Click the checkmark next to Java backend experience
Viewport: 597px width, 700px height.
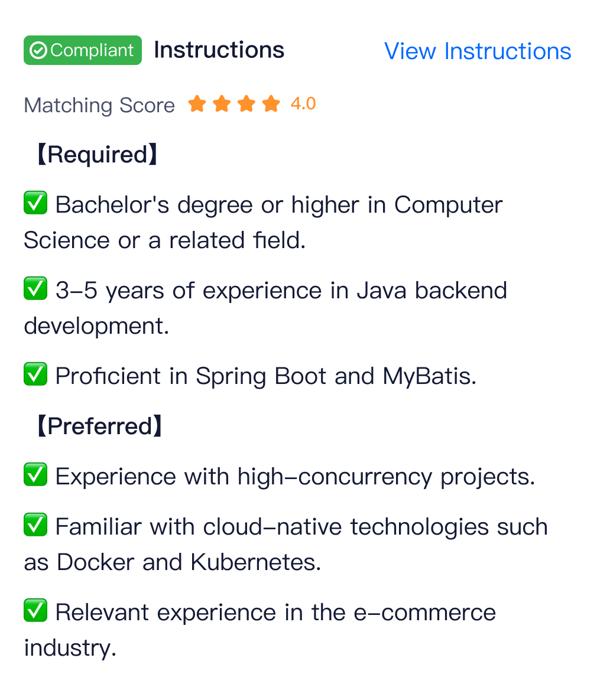[x=35, y=289]
